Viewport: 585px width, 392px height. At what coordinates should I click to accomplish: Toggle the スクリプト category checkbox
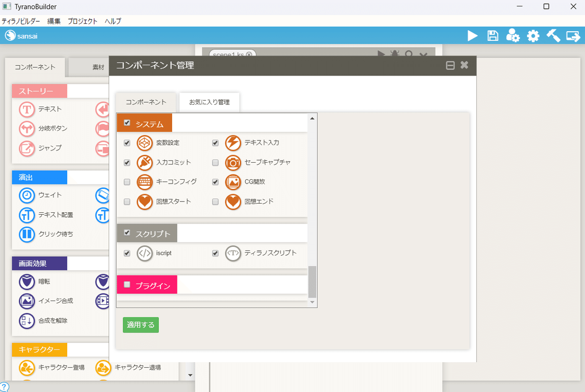coord(127,233)
